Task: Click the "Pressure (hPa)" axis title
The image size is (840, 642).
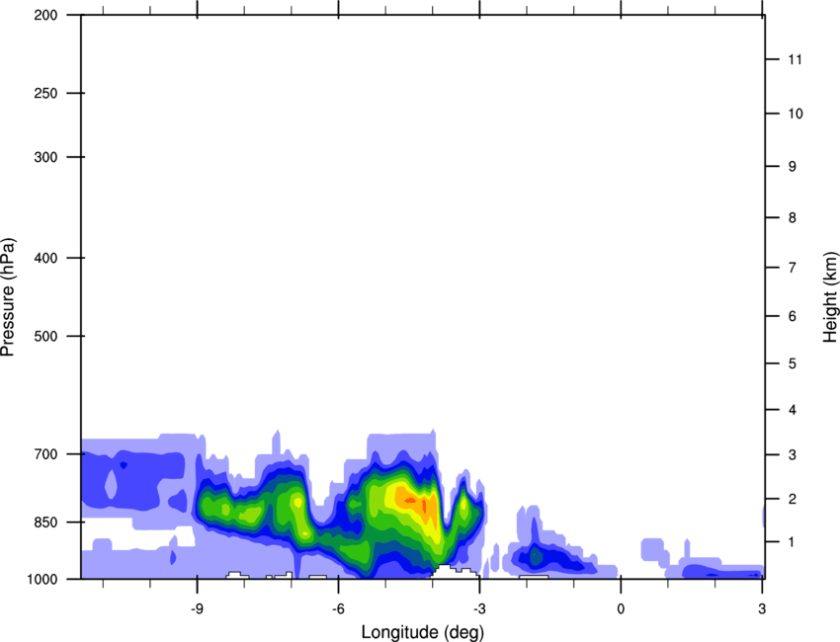Action: 8,296
